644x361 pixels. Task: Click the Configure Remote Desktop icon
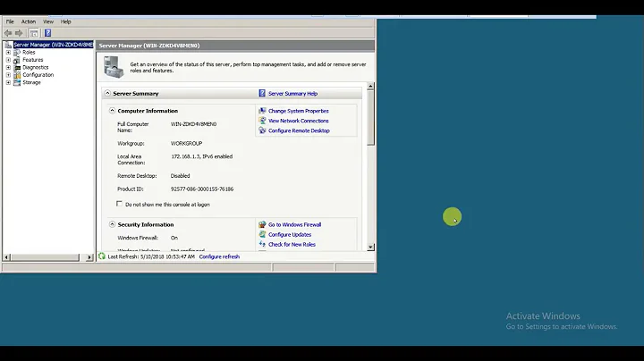262,130
